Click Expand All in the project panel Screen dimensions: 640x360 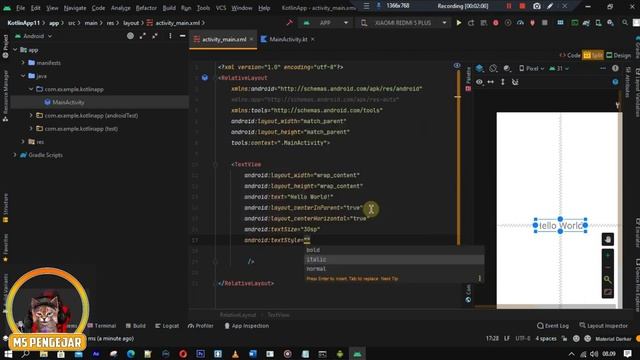(142, 36)
